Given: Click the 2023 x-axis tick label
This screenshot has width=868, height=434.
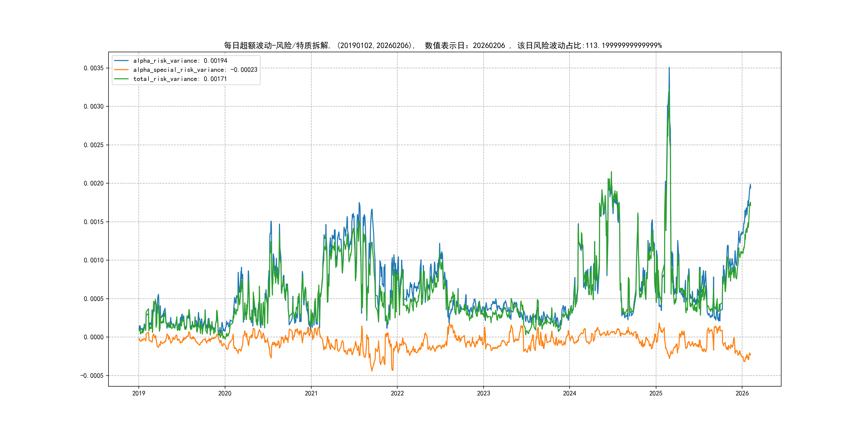Looking at the screenshot, I should (484, 393).
